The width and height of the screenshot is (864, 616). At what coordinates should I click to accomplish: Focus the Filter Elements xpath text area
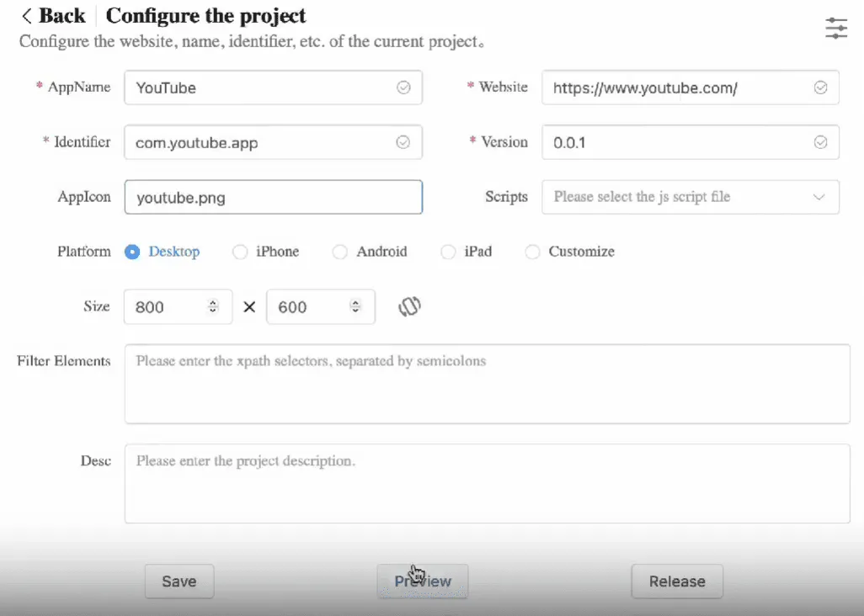tap(487, 383)
